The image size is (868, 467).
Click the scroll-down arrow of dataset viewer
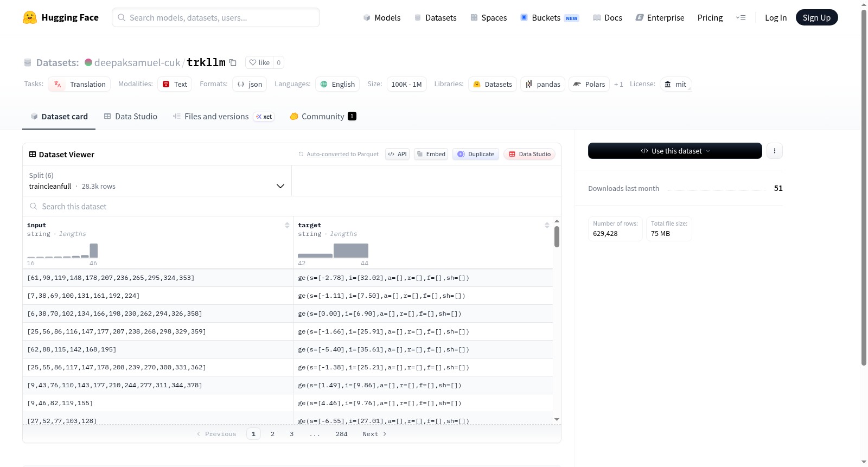point(557,419)
